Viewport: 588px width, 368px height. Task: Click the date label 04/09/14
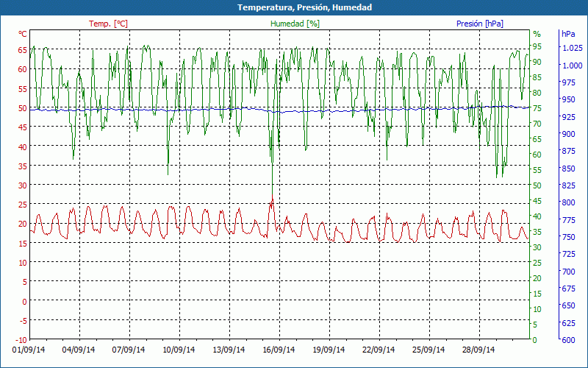79,350
